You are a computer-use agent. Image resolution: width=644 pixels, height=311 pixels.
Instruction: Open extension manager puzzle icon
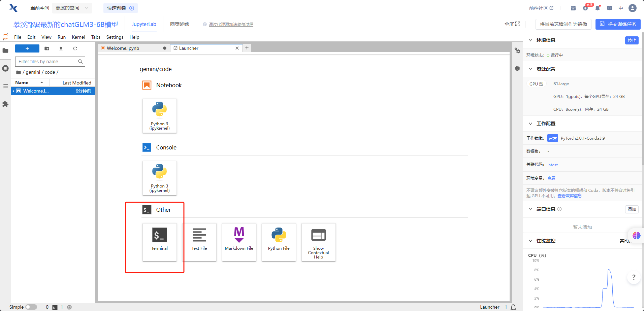(5, 104)
